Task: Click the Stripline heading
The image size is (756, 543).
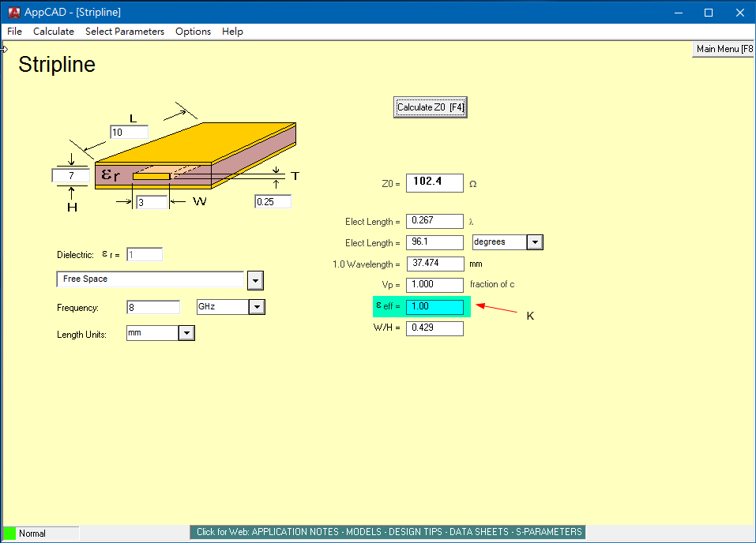Action: 57,65
